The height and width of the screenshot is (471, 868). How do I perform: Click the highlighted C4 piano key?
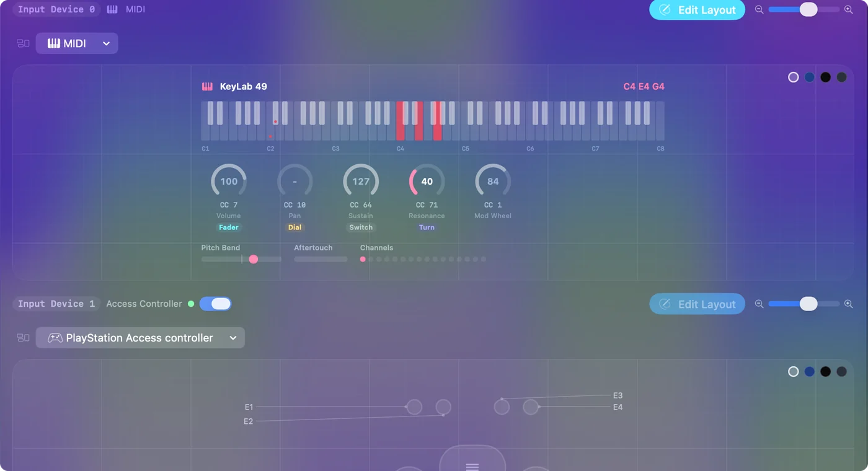400,121
